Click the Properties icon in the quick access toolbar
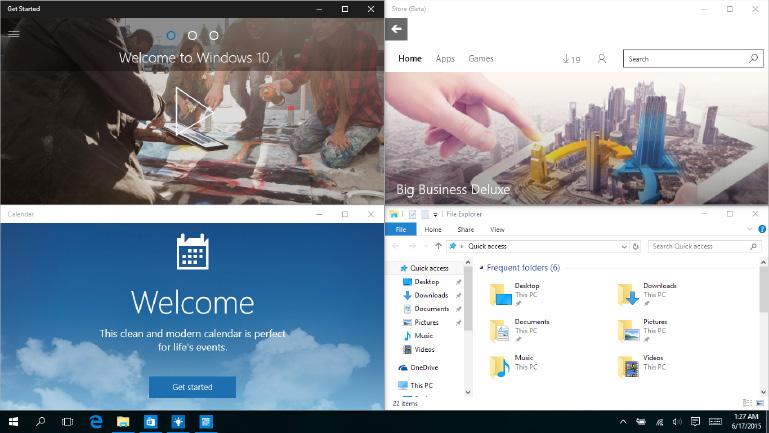 412,214
